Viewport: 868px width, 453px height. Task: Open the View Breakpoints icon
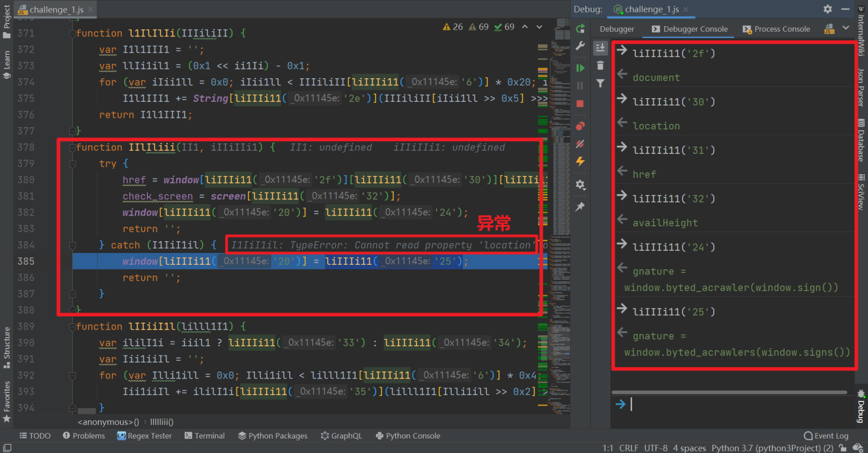[580, 126]
